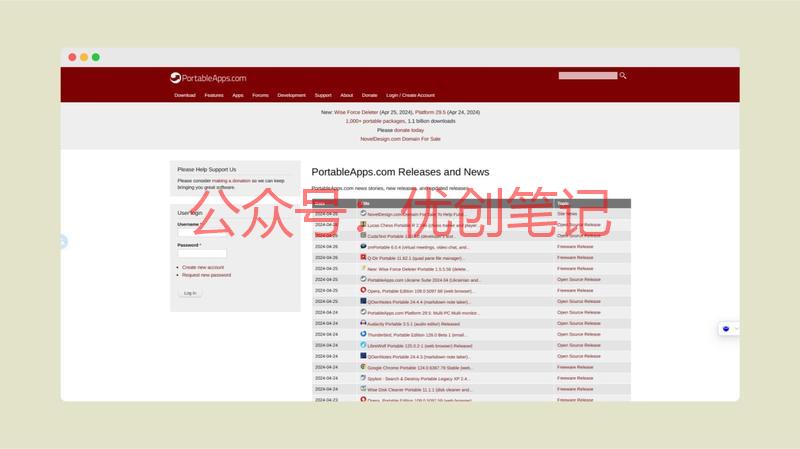Click the QOwnNotes 24.4.3 row icon
Screen dimensions: 800x449
[363, 356]
